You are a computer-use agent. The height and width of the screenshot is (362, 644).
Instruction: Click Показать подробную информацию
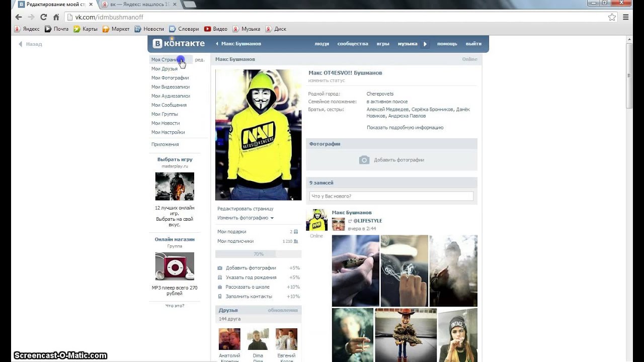[x=405, y=128]
